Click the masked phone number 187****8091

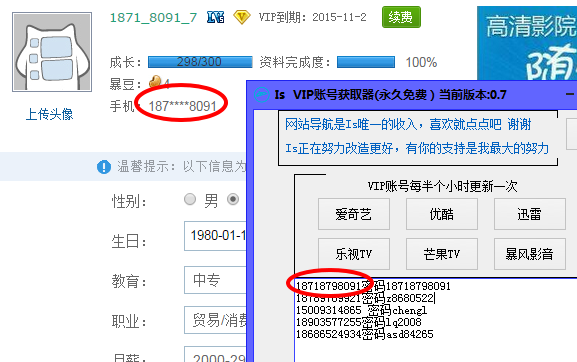click(182, 106)
